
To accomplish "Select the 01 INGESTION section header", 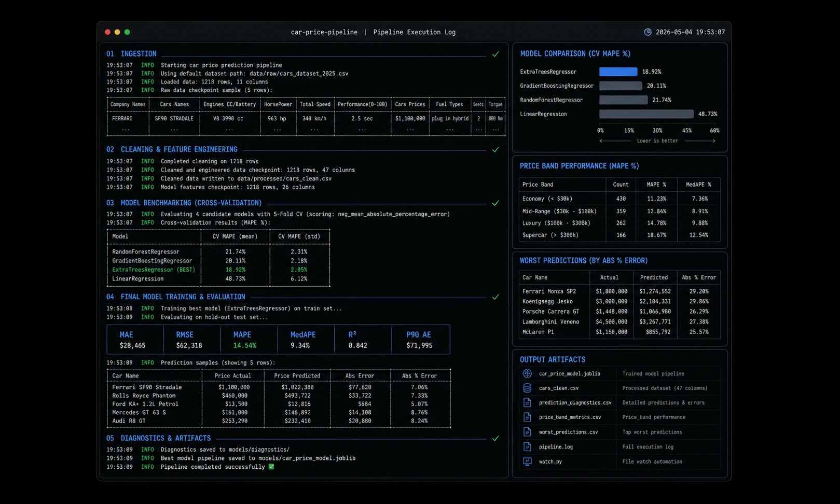I will [x=131, y=54].
